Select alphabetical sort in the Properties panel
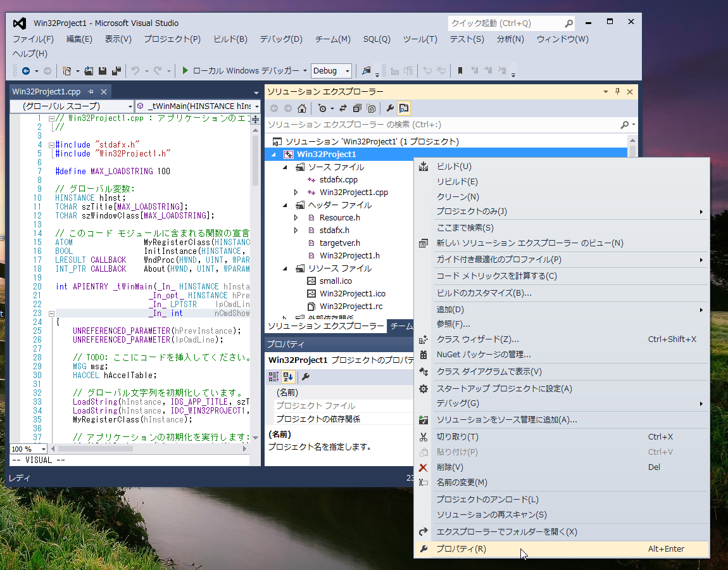 point(289,376)
